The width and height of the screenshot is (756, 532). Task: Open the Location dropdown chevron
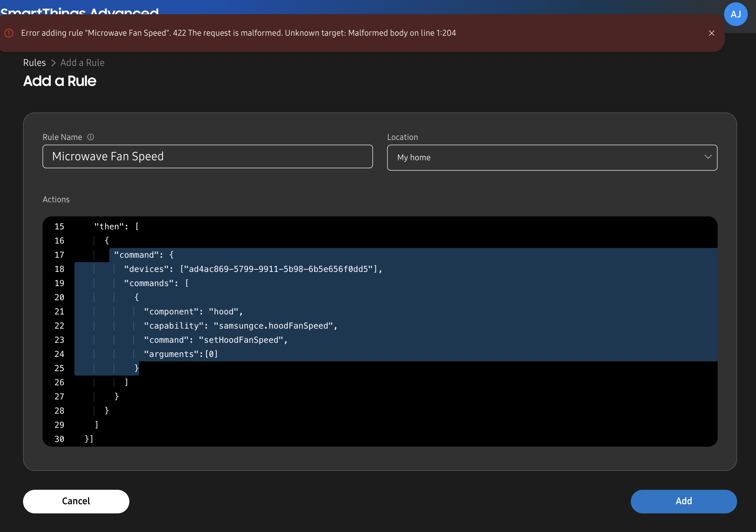coord(708,157)
